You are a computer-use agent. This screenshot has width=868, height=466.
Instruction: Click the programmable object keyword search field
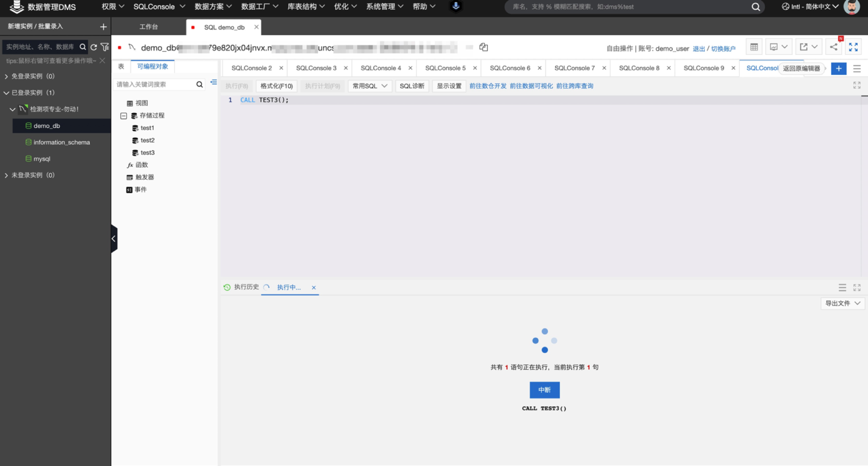pyautogui.click(x=154, y=84)
